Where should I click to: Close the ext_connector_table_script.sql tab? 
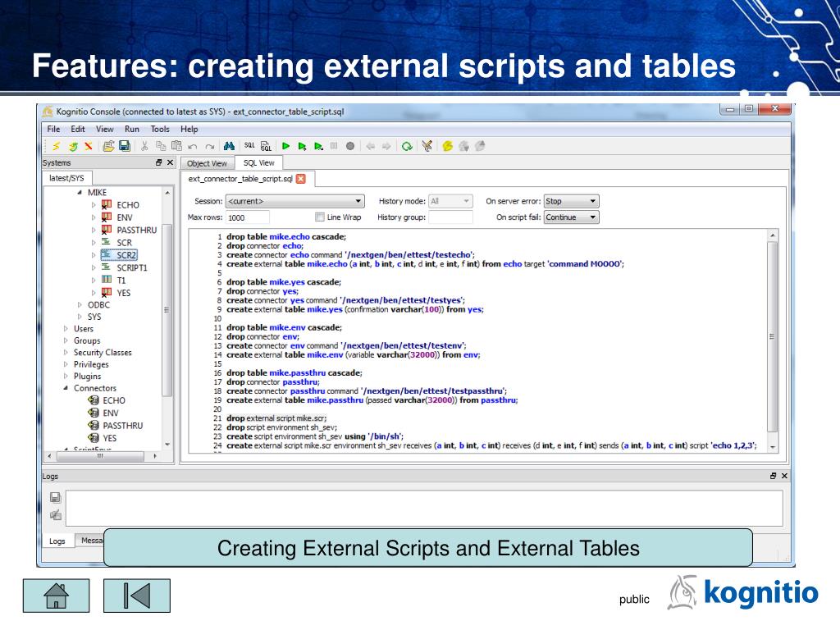(300, 179)
